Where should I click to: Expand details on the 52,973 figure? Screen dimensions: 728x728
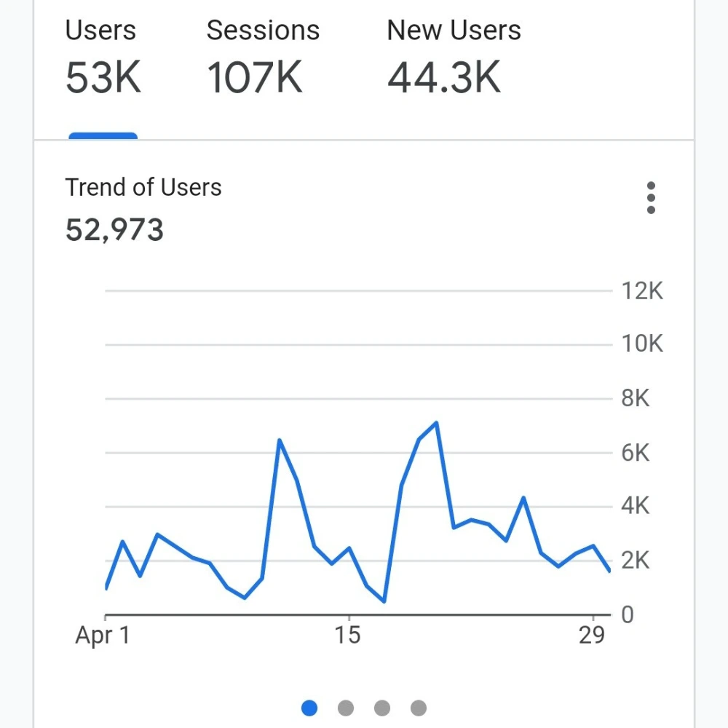tap(114, 230)
